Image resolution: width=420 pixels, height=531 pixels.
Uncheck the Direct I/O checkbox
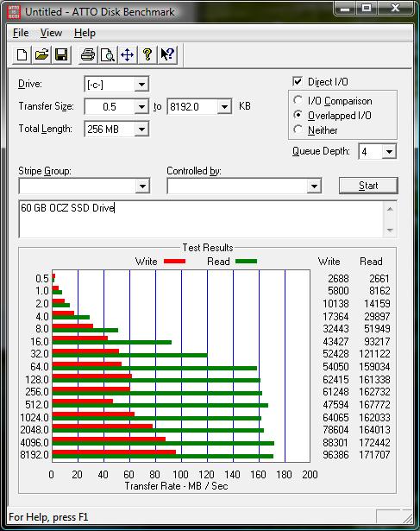click(x=298, y=82)
